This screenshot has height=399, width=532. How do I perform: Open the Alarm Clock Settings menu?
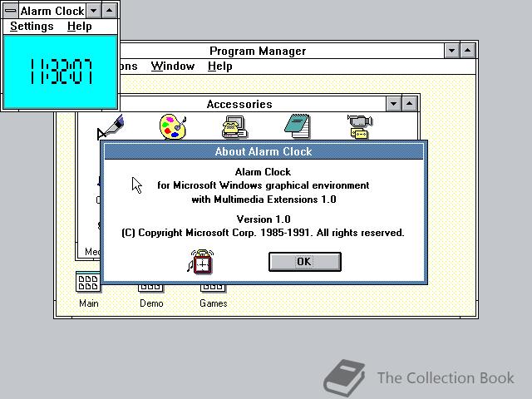click(32, 26)
